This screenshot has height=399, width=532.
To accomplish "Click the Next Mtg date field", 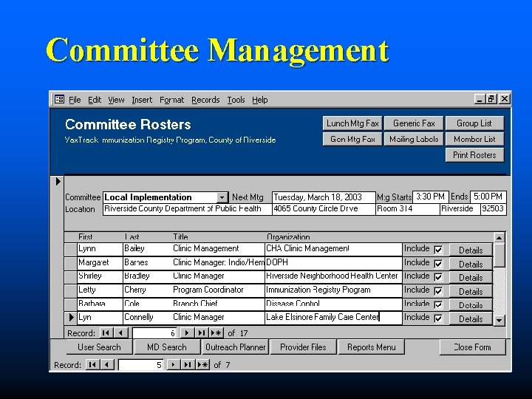I will point(324,197).
